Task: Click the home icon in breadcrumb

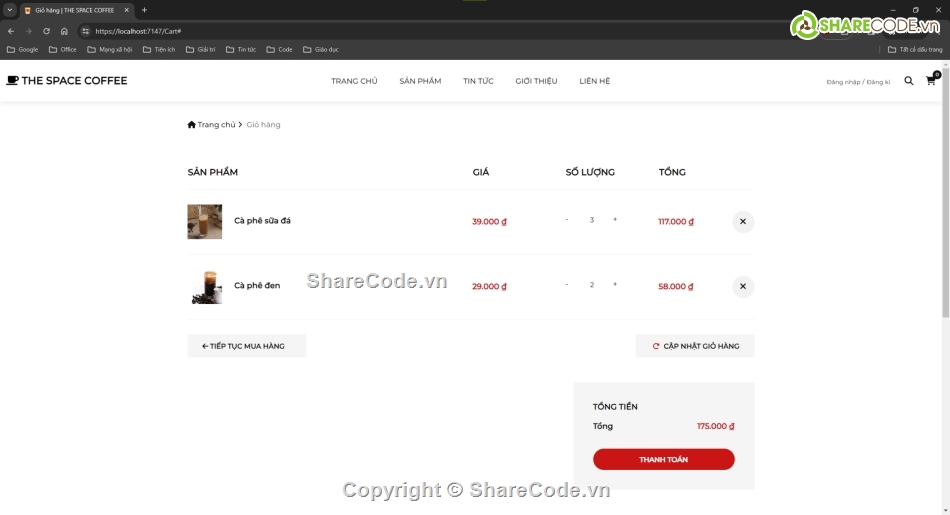Action: pyautogui.click(x=192, y=125)
